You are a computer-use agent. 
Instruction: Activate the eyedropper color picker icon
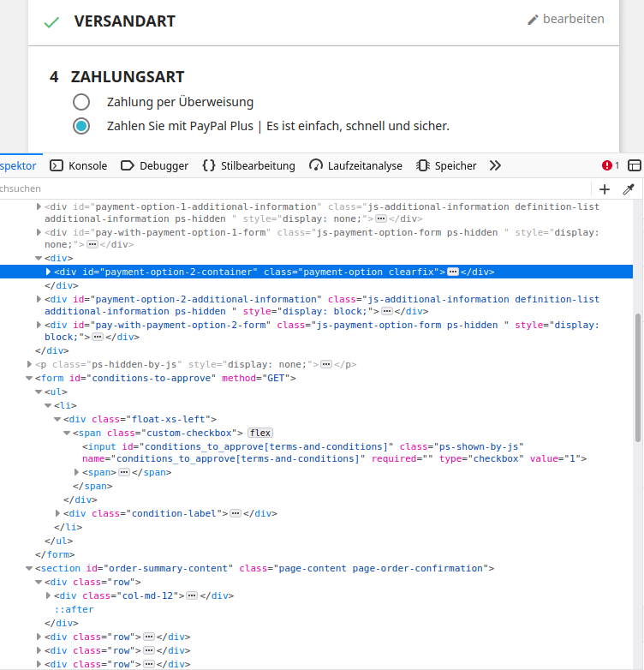click(629, 189)
